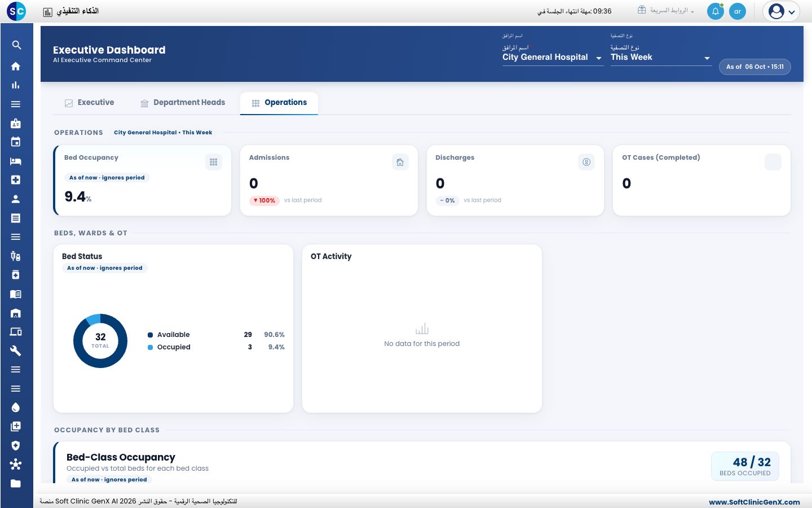Open the bar chart analytics sidebar icon

point(16,85)
